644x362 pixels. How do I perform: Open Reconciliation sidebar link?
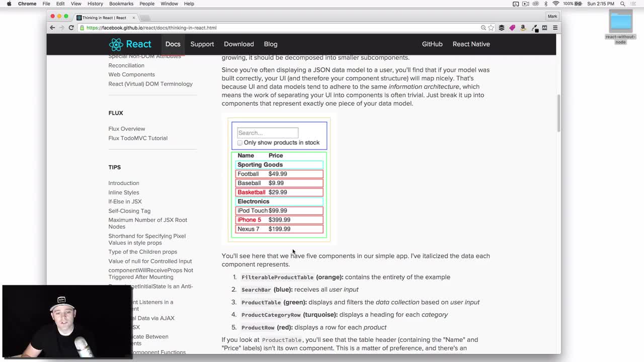click(126, 65)
